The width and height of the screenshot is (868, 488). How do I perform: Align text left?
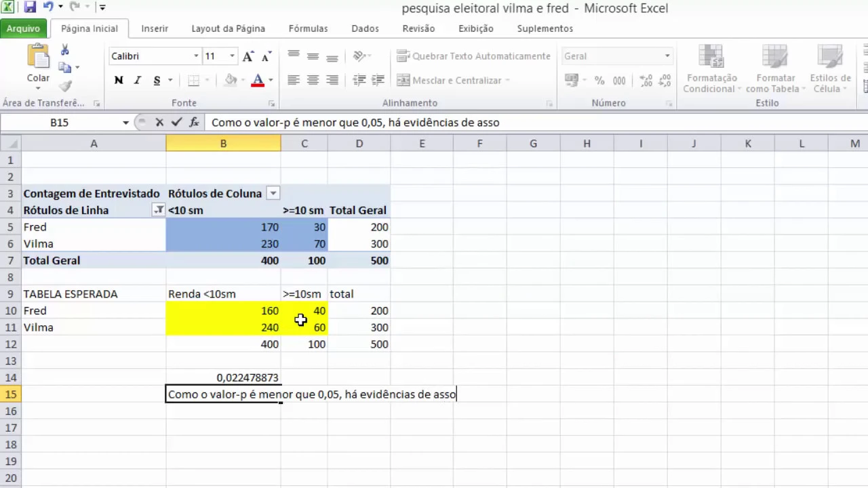click(294, 80)
